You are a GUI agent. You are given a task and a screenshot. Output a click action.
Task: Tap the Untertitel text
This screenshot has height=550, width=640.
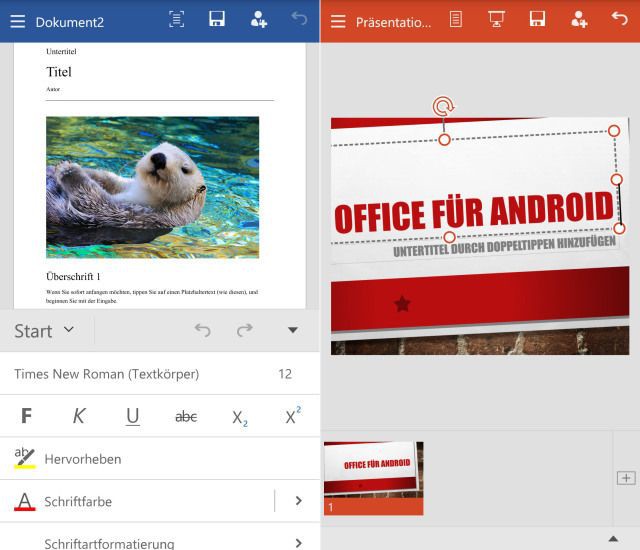click(61, 51)
